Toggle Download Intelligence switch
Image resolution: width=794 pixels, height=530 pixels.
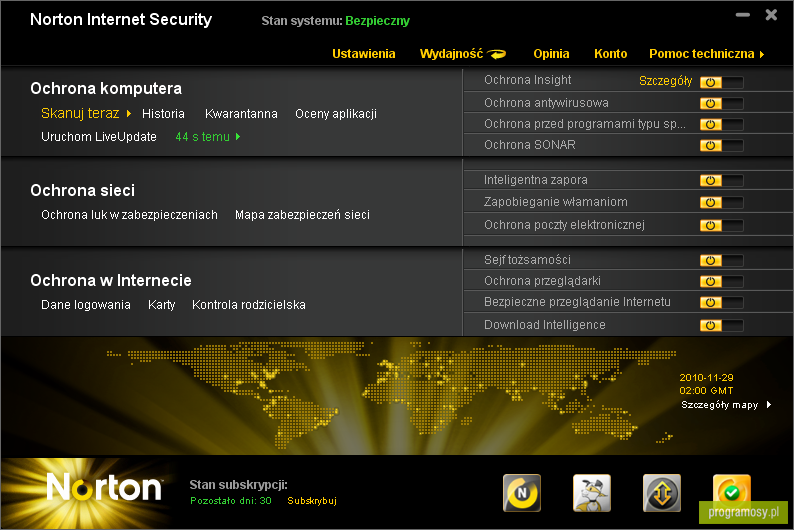pos(722,325)
